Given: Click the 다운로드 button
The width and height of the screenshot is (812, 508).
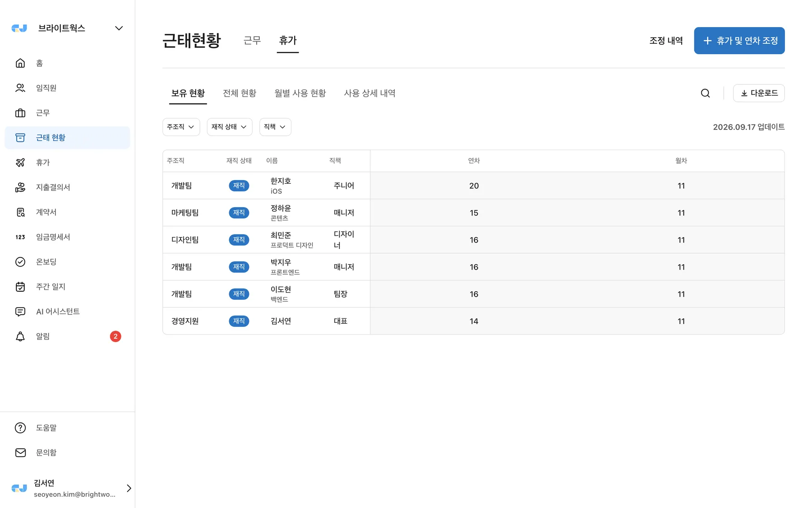Looking at the screenshot, I should pyautogui.click(x=759, y=93).
